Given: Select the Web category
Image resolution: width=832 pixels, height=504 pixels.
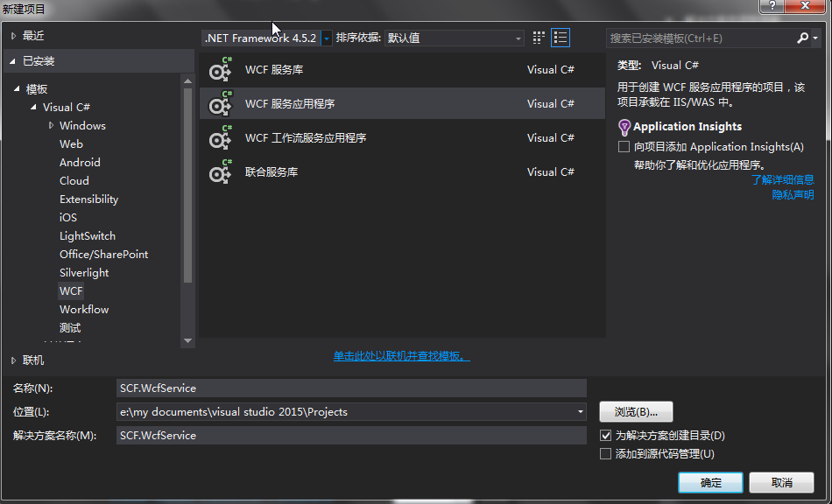Looking at the screenshot, I should [x=71, y=144].
